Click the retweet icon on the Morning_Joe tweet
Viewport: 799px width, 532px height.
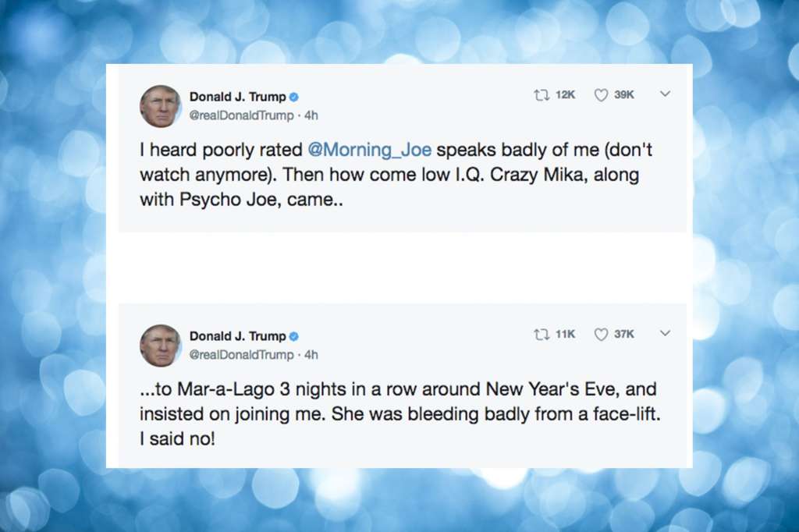pyautogui.click(x=541, y=95)
